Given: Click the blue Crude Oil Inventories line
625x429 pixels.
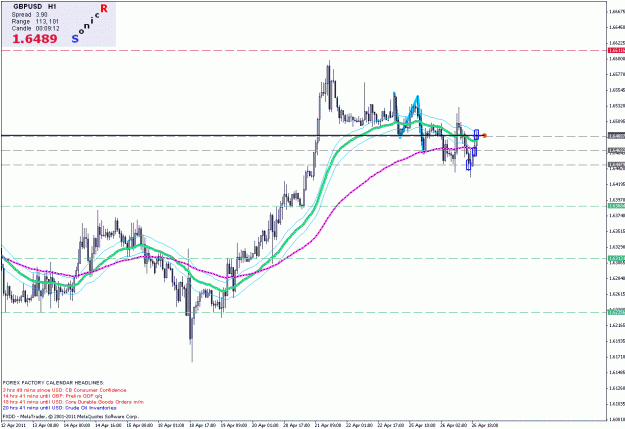Looking at the screenshot, I should click(59, 408).
